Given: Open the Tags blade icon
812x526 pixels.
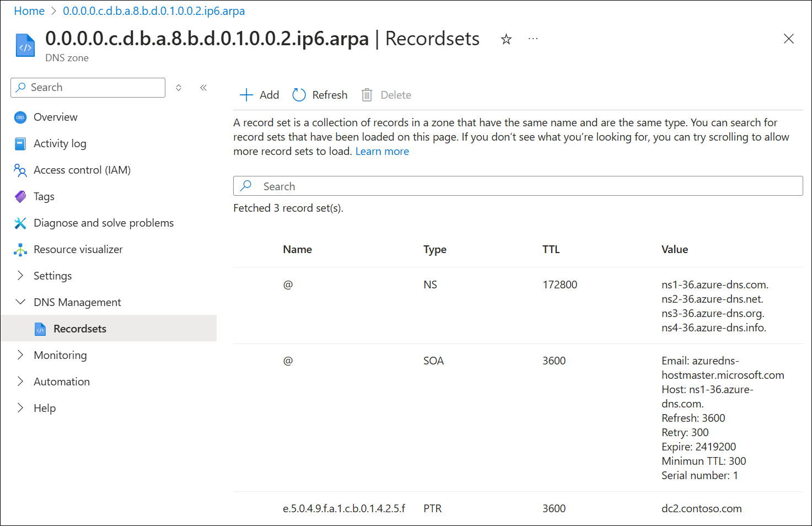Looking at the screenshot, I should pyautogui.click(x=20, y=196).
